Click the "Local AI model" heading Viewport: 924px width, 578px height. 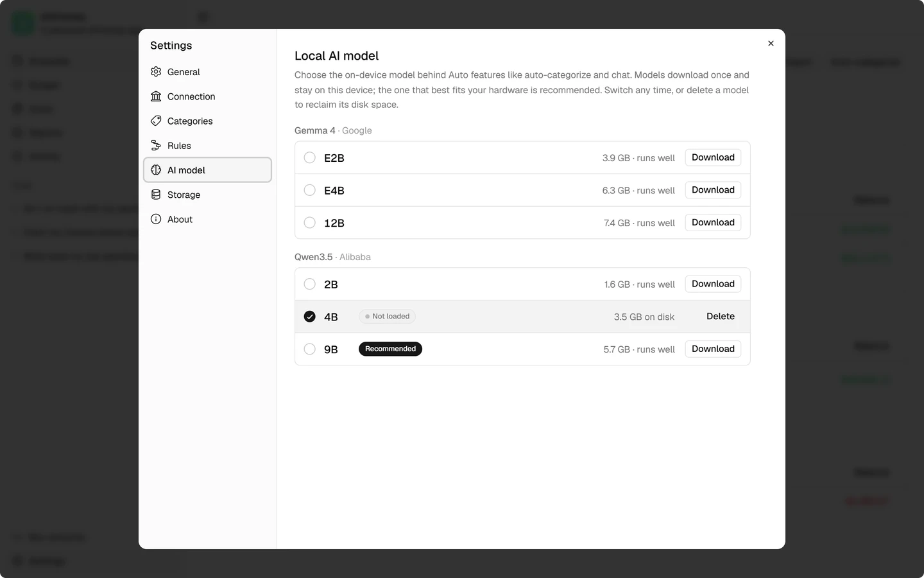coord(336,56)
